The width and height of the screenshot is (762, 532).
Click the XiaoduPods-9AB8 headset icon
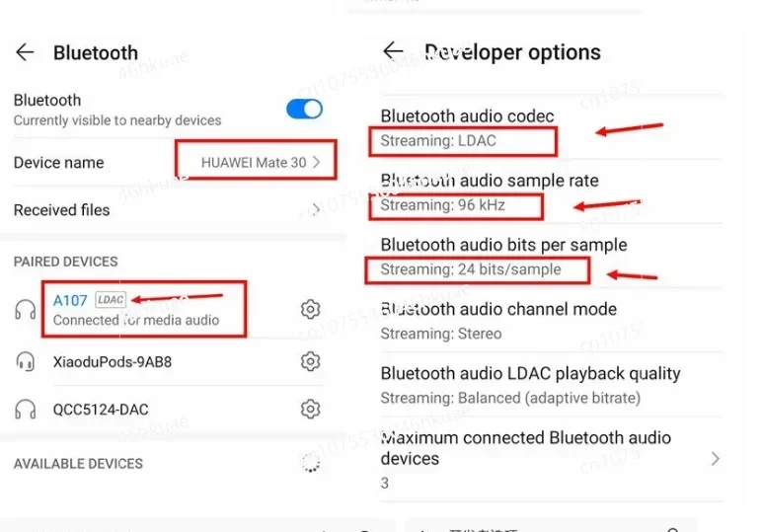click(26, 361)
